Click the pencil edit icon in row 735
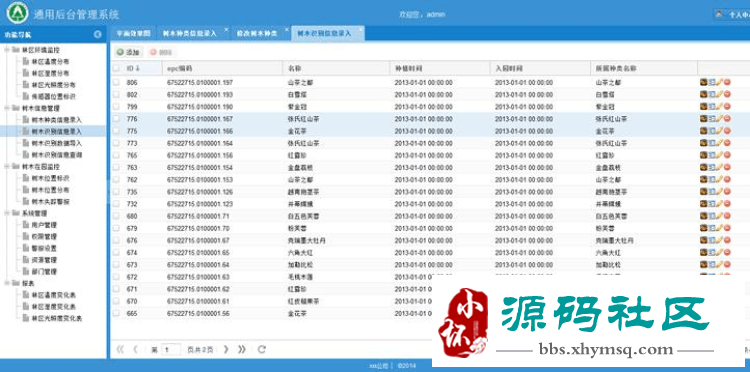The image size is (750, 372). [x=719, y=191]
